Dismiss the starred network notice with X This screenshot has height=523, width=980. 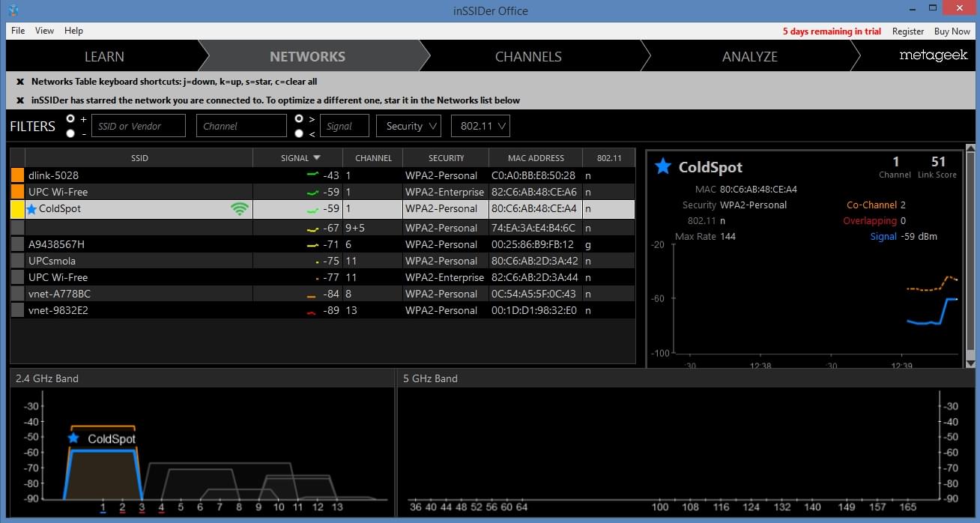coord(20,100)
